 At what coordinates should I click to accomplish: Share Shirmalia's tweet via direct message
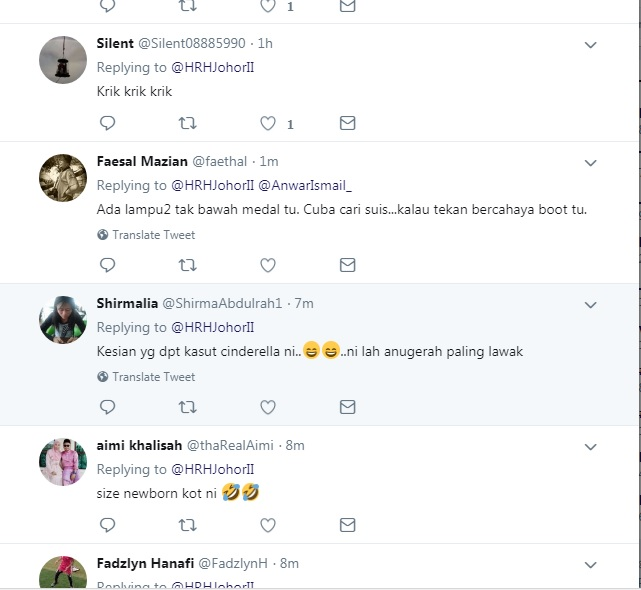347,407
